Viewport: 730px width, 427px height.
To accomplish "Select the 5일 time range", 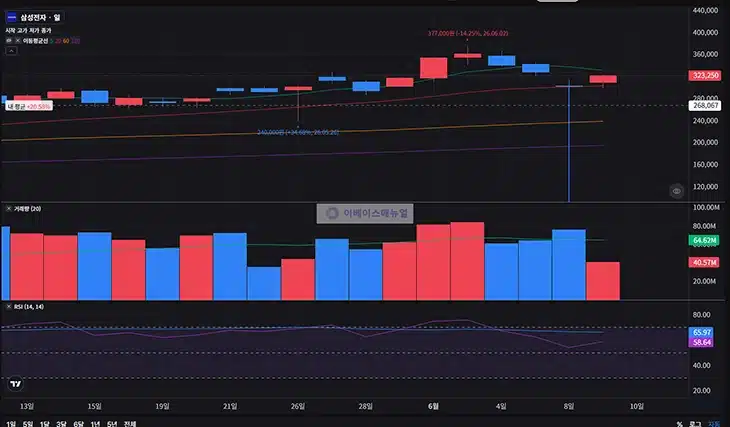I will pos(28,424).
